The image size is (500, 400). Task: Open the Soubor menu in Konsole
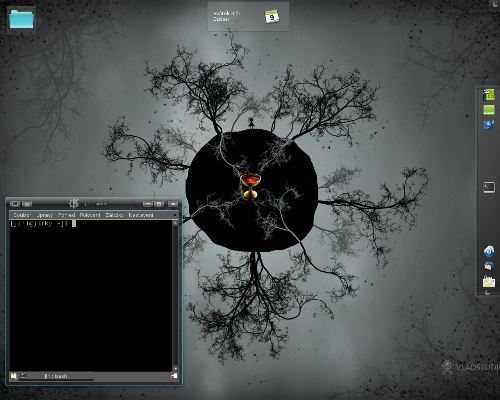tap(22, 215)
